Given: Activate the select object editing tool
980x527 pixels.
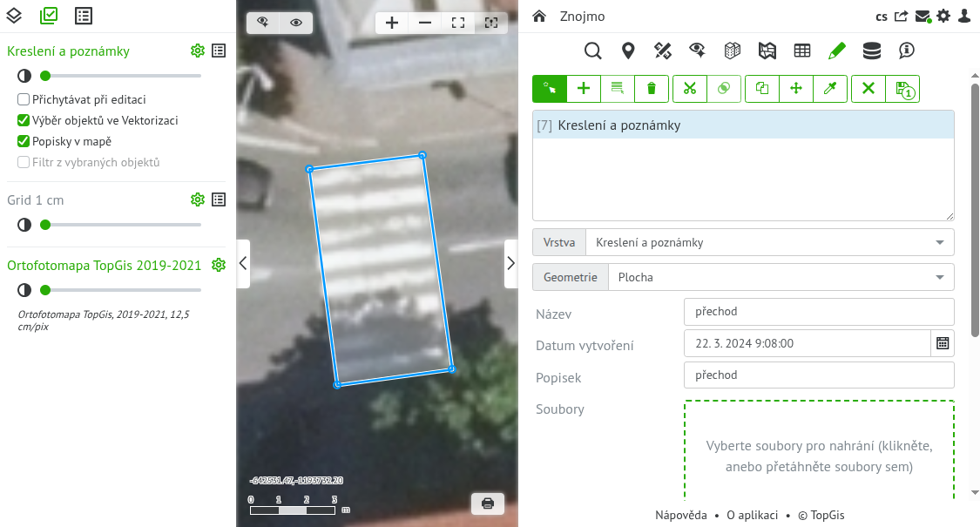Looking at the screenshot, I should pos(550,89).
